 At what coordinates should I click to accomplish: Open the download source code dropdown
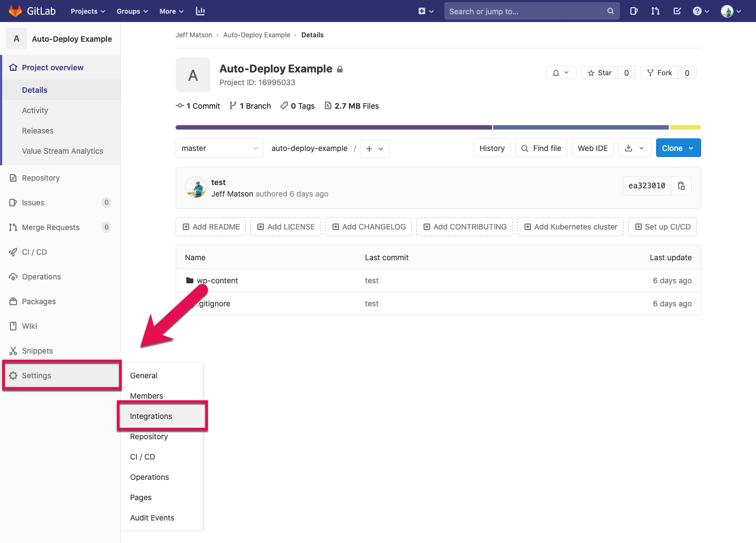pyautogui.click(x=635, y=148)
